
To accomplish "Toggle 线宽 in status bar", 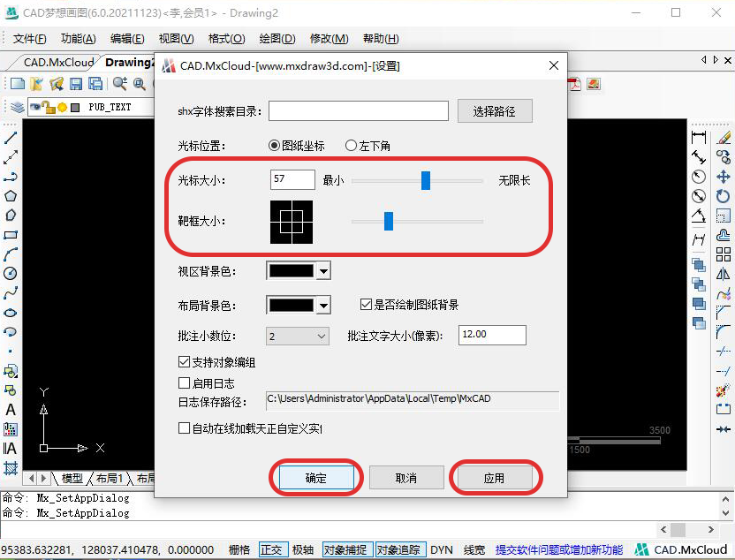I will pyautogui.click(x=474, y=549).
